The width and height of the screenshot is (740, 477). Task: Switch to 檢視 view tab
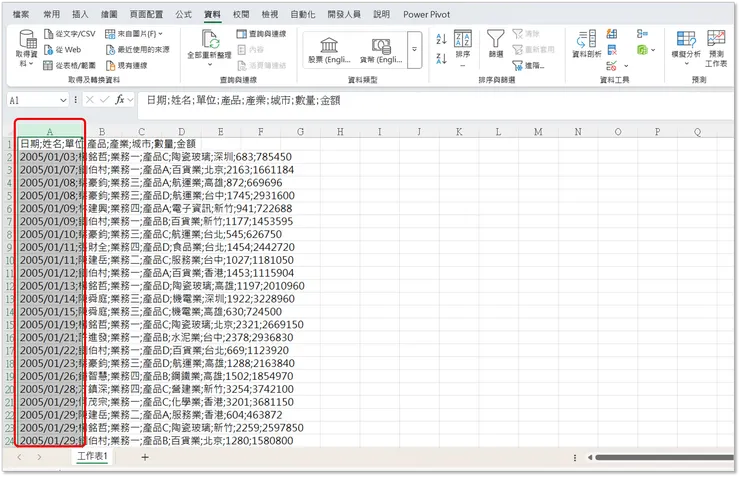[270, 14]
